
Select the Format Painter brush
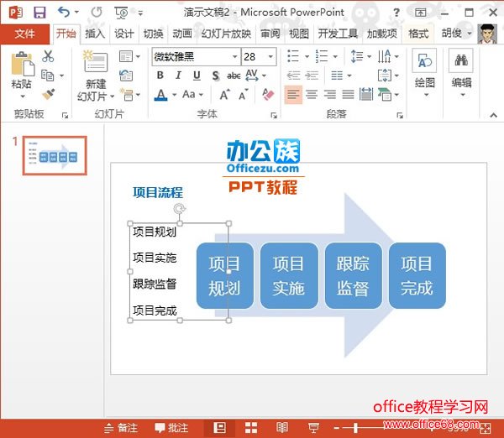pyautogui.click(x=48, y=94)
